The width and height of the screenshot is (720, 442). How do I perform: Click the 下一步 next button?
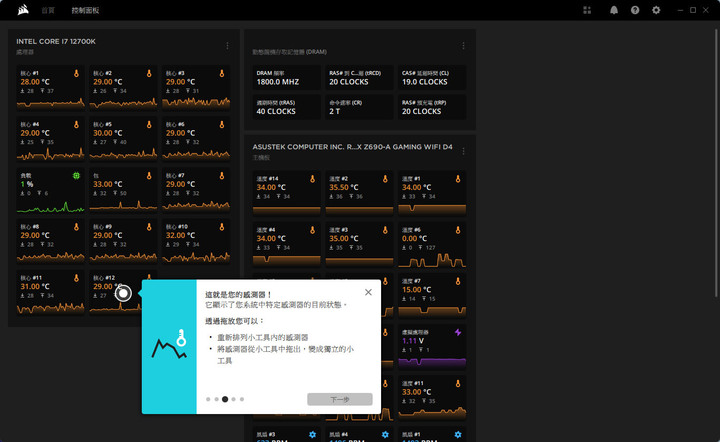pos(340,399)
